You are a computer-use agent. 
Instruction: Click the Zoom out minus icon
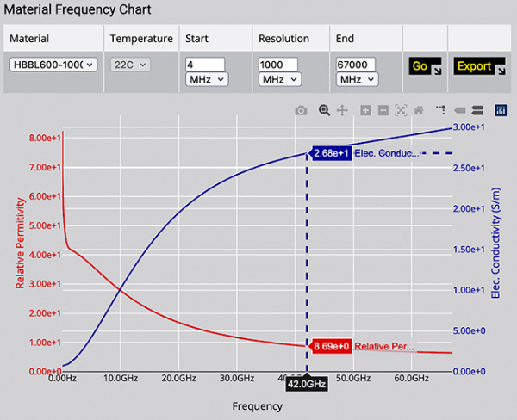[x=383, y=110]
